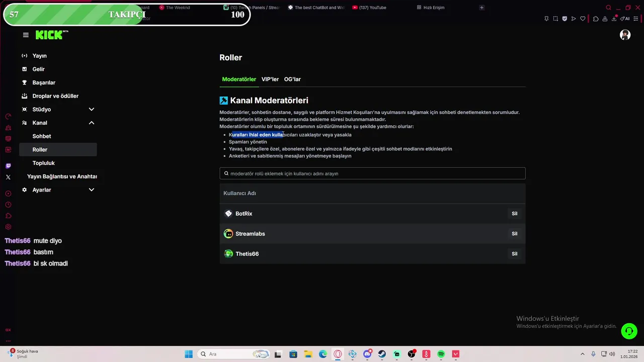The height and width of the screenshot is (362, 644).
Task: Click the Kullanıcı Adı column header
Action: (239, 193)
